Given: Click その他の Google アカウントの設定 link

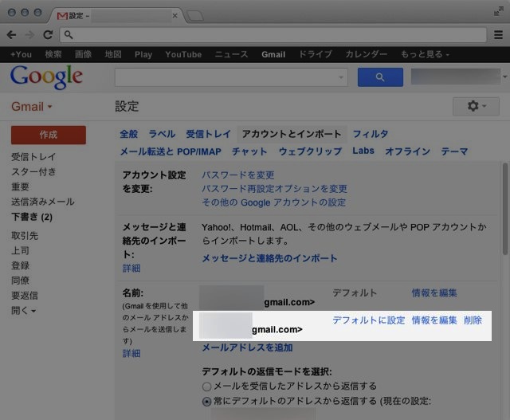Looking at the screenshot, I should coord(274,202).
